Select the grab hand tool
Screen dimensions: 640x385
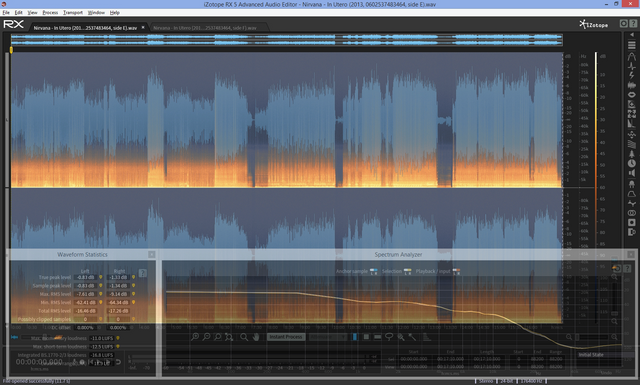tap(256, 337)
